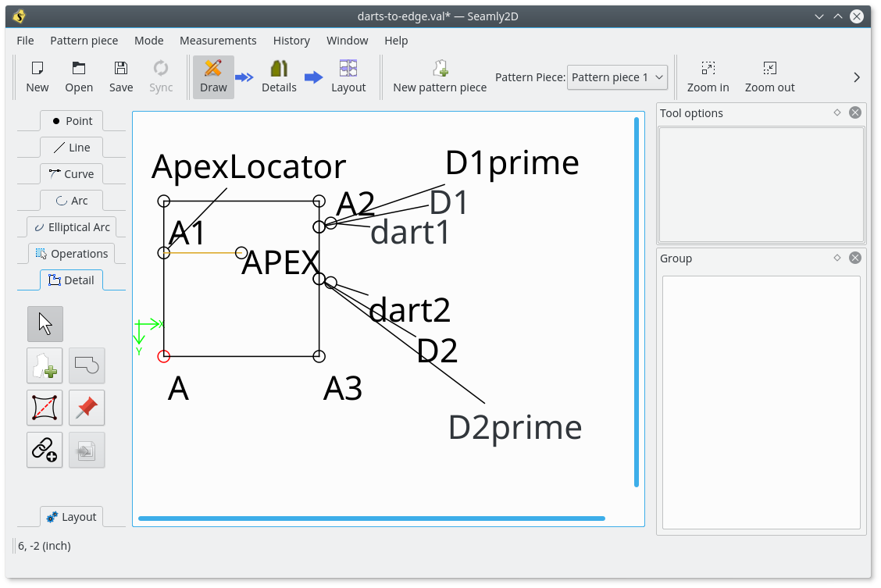Switch to Layout mode in toolbar
This screenshot has height=588, width=881.
click(x=348, y=77)
